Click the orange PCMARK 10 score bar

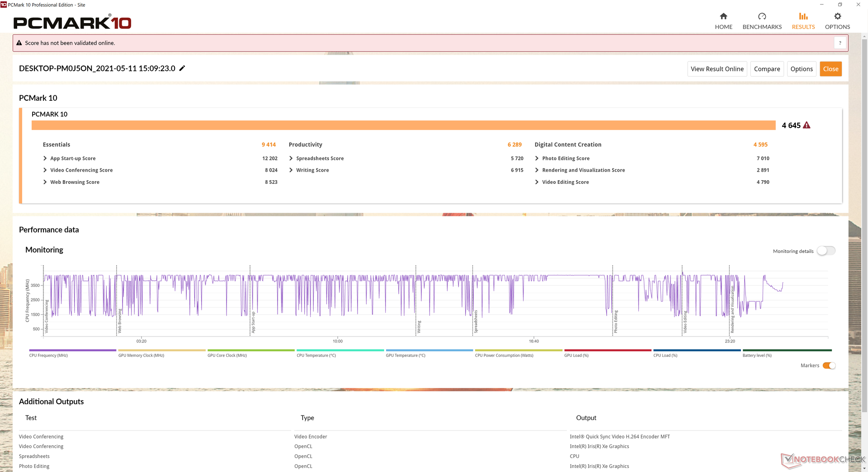(x=403, y=125)
